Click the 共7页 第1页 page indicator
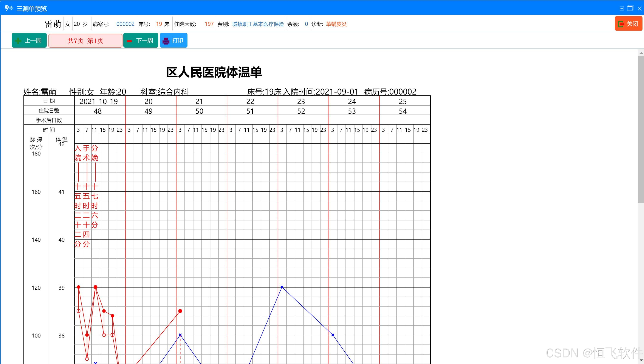The image size is (644, 364). pos(85,41)
